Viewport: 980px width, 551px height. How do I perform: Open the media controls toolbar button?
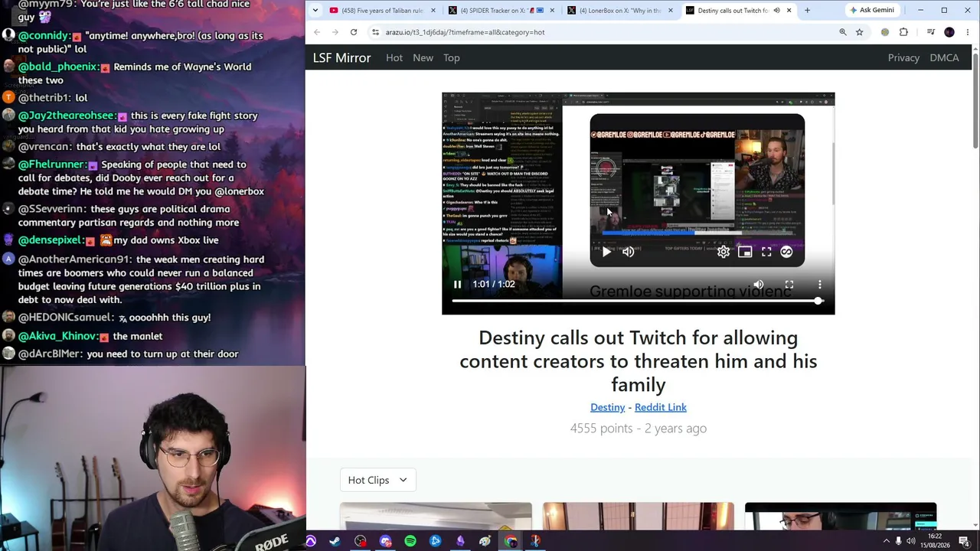(931, 32)
